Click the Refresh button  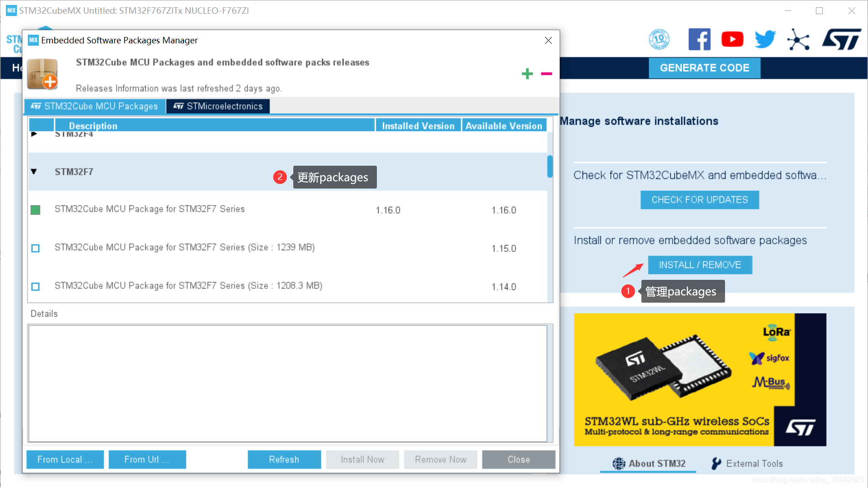tap(284, 459)
